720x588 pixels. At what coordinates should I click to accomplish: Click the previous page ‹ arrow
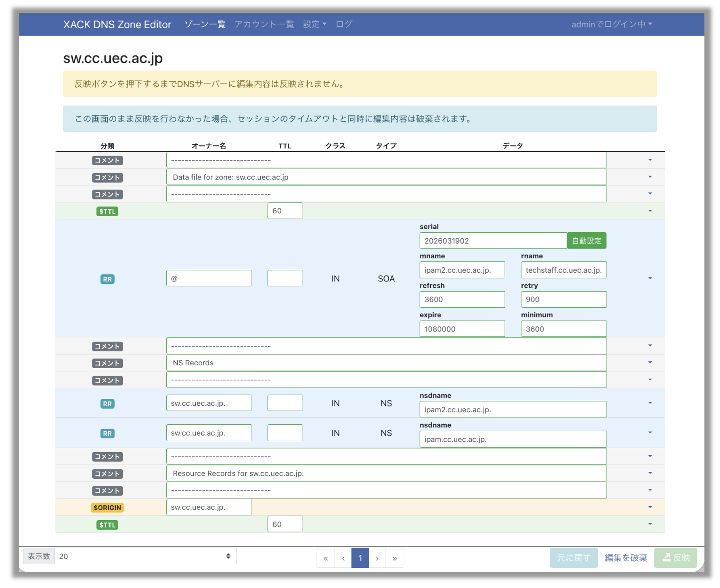pos(343,558)
